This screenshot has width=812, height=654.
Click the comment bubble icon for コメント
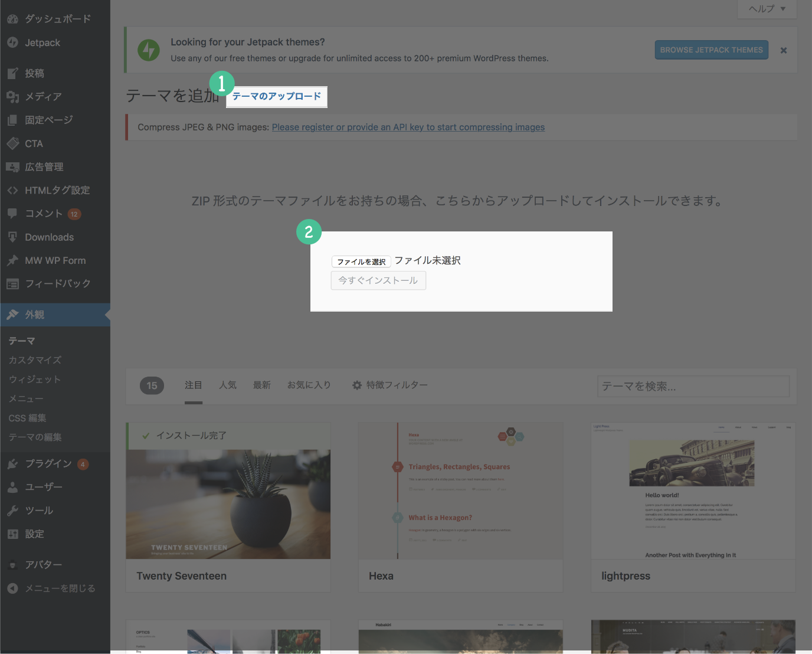pyautogui.click(x=12, y=214)
